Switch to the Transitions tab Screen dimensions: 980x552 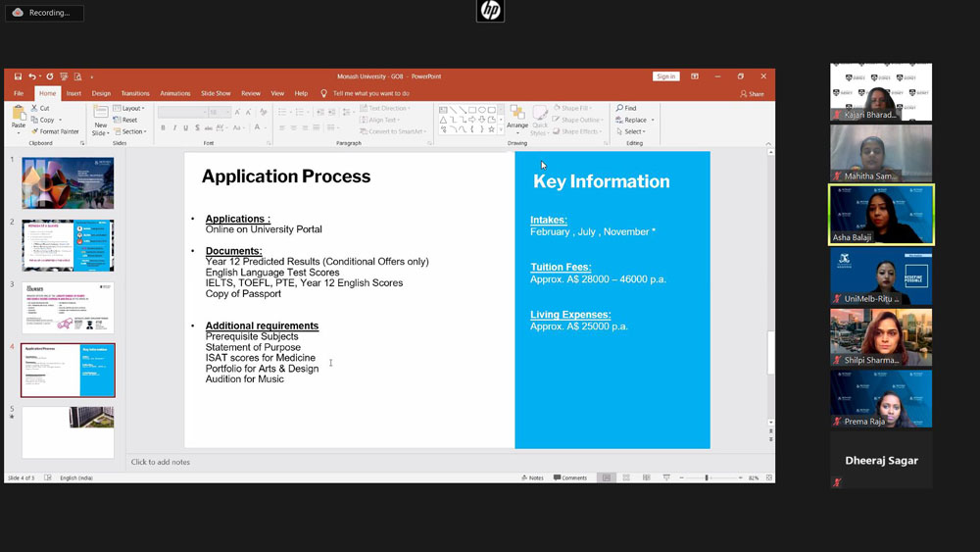point(135,93)
